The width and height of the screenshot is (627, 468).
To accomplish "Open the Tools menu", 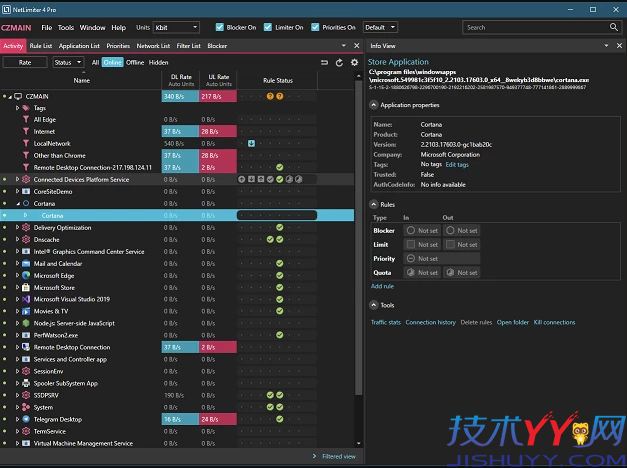I will (x=66, y=28).
